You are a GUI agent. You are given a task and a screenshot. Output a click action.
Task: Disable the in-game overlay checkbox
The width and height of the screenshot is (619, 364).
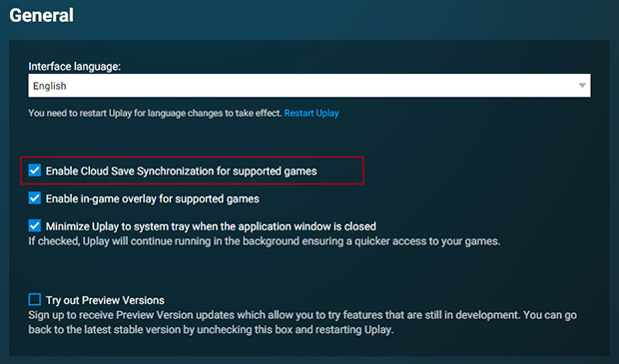coord(35,198)
